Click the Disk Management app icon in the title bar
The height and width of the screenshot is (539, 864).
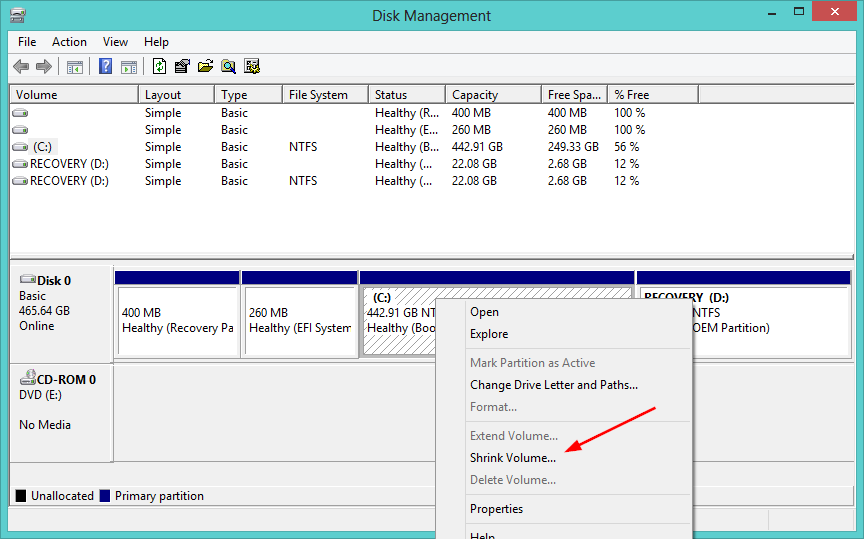(x=16, y=15)
